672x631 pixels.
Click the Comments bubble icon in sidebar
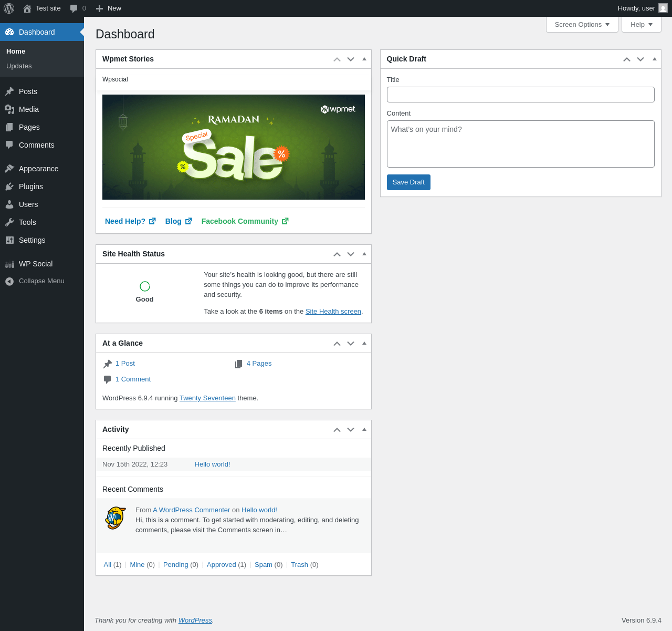(9, 145)
